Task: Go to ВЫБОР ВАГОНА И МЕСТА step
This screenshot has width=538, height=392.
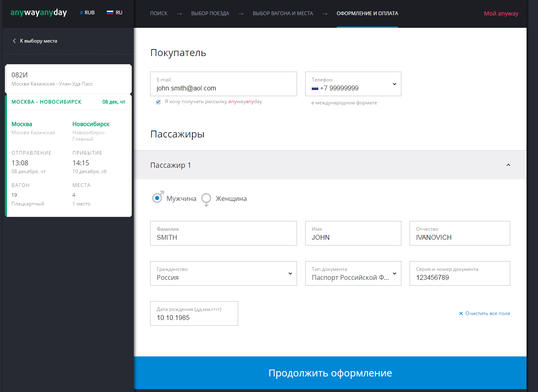Action: coord(283,14)
